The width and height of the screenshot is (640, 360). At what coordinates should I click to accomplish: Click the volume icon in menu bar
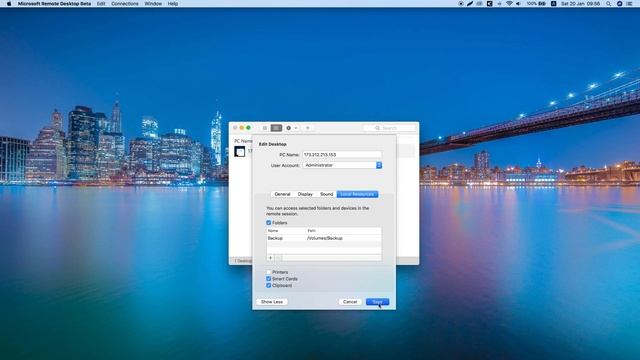tap(518, 4)
